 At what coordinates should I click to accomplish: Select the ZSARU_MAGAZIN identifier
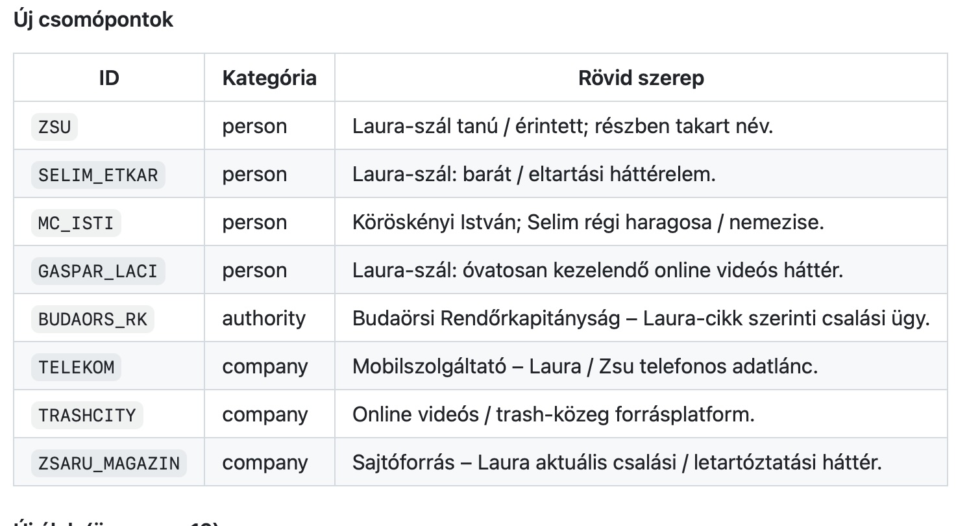pos(109,463)
